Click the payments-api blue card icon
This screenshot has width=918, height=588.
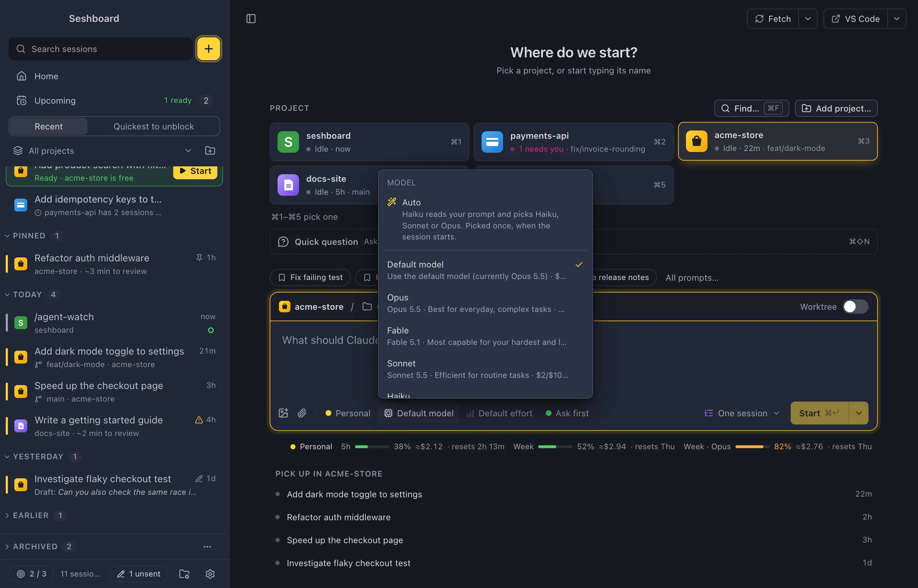click(492, 142)
